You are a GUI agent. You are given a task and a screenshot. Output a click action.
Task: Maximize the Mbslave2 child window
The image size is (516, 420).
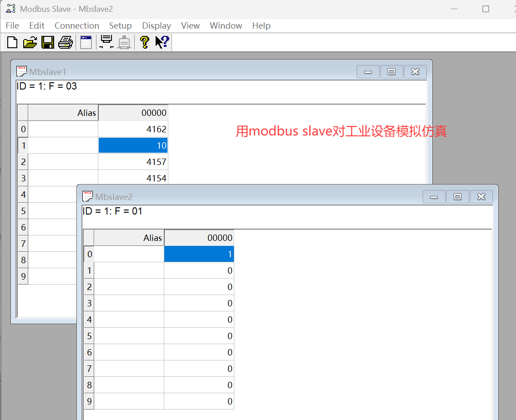pyautogui.click(x=457, y=196)
